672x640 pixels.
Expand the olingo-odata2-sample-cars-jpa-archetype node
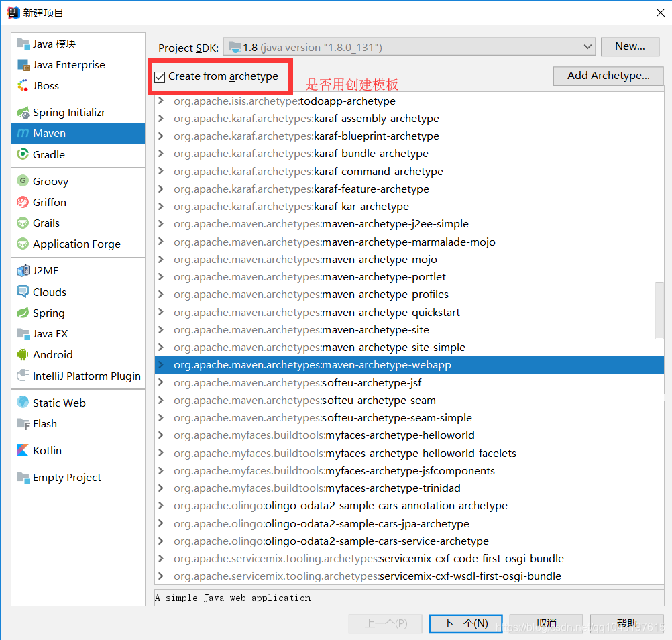(x=161, y=523)
